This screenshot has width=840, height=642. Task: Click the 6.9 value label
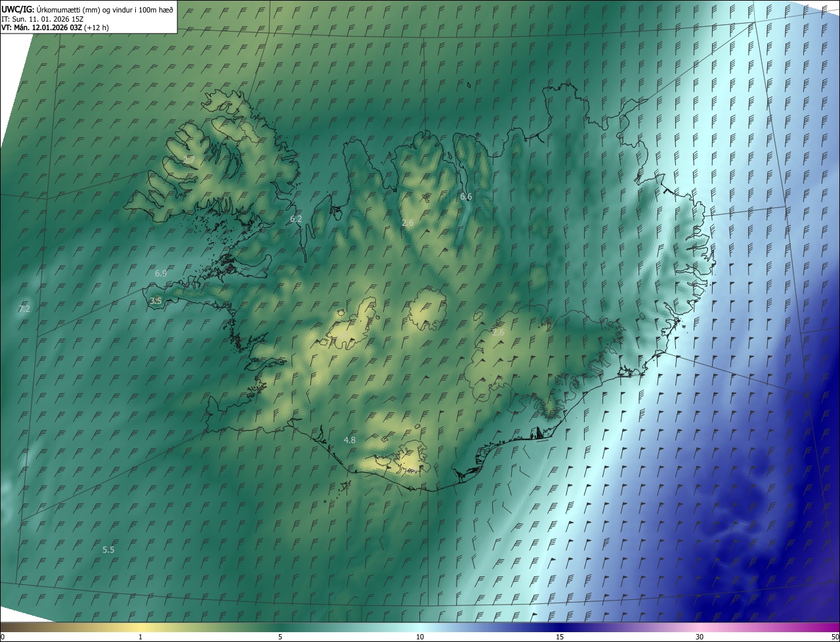tap(161, 273)
